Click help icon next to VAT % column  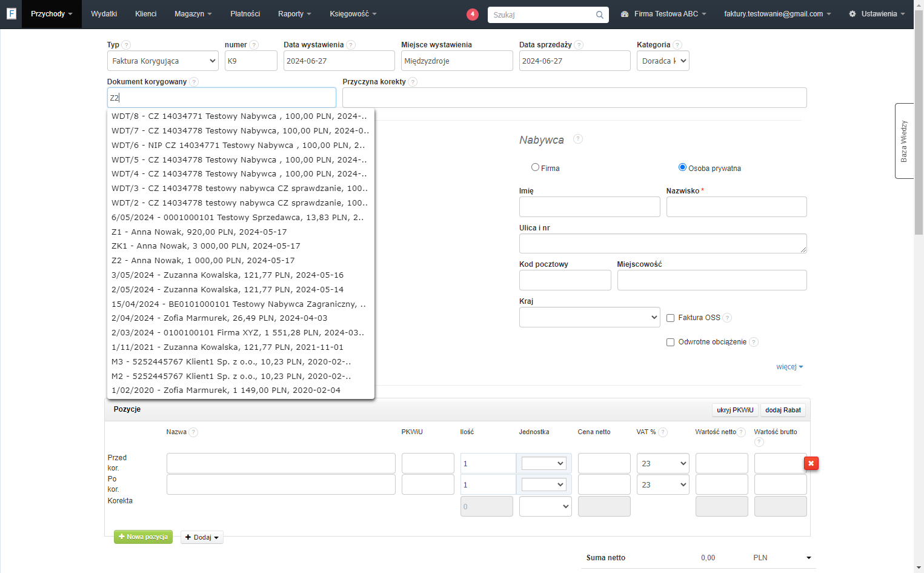click(663, 432)
